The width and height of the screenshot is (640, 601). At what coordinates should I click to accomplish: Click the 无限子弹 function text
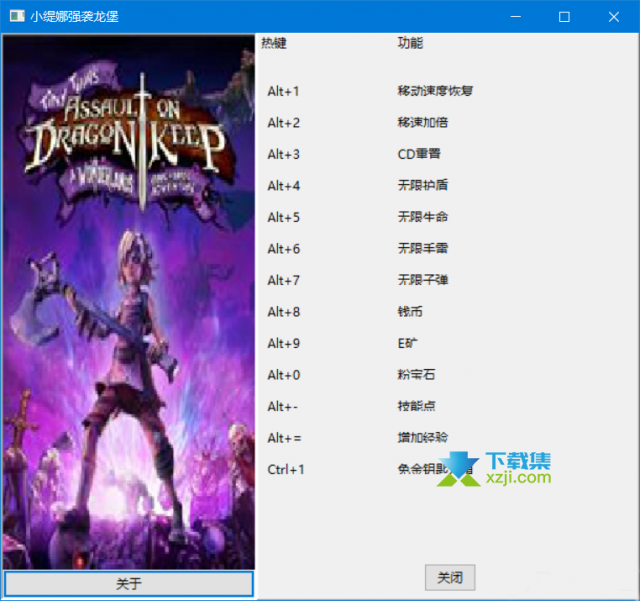coord(423,280)
